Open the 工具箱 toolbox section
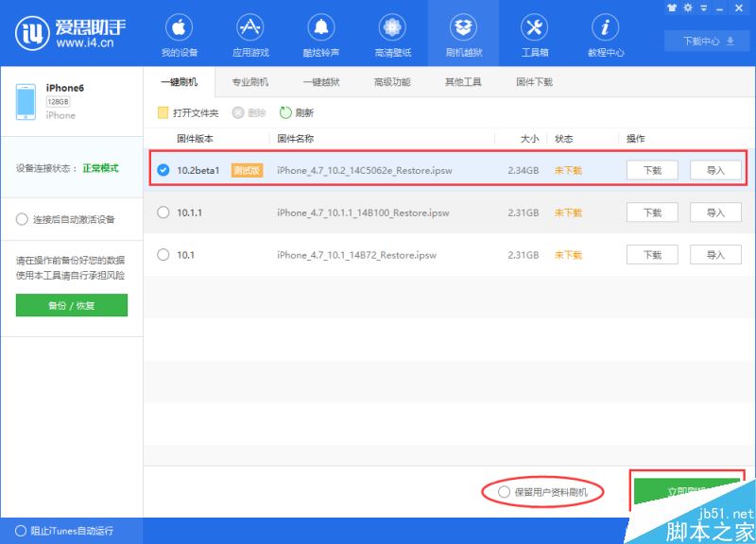This screenshot has height=544, width=756. [x=534, y=35]
